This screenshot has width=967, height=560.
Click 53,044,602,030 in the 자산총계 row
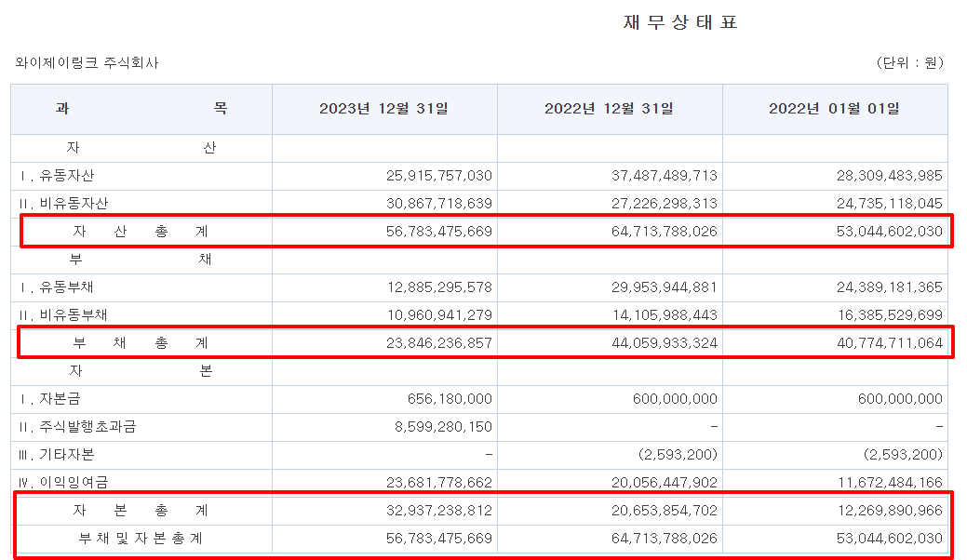pos(890,232)
